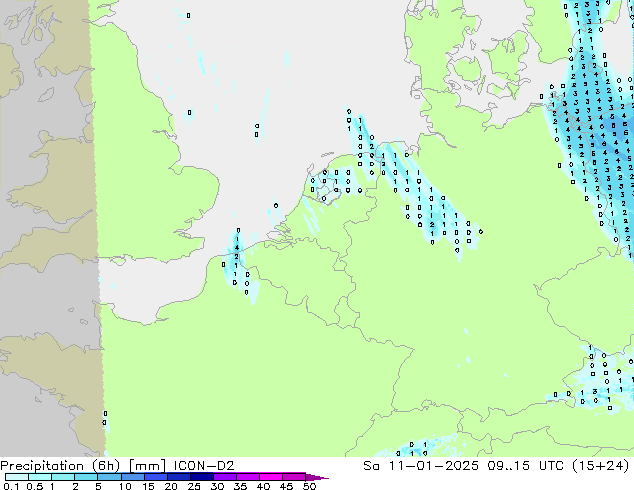Click the "30" legend scale label
The image size is (634, 490).
[x=217, y=486]
